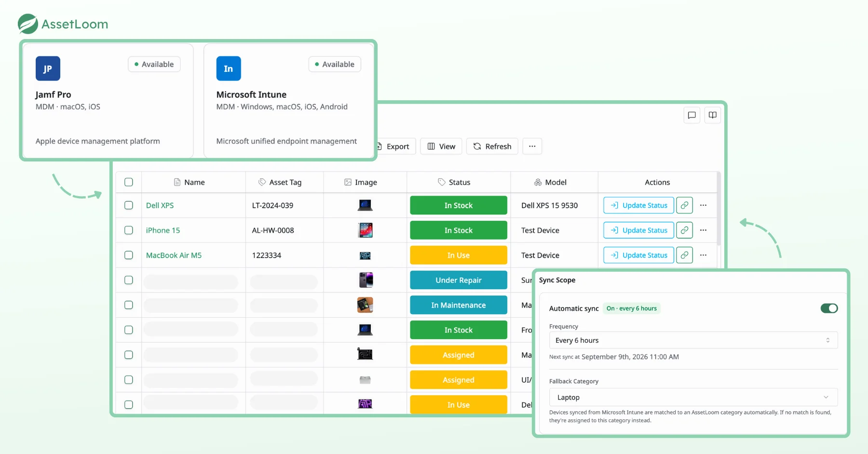Open the Microsoft Intune In icon
Image resolution: width=868 pixels, height=454 pixels.
(229, 68)
